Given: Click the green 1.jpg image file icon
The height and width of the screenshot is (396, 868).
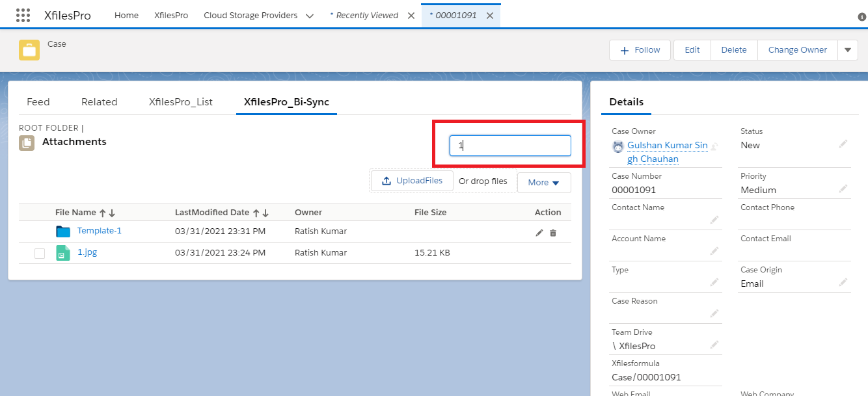Looking at the screenshot, I should tap(62, 253).
